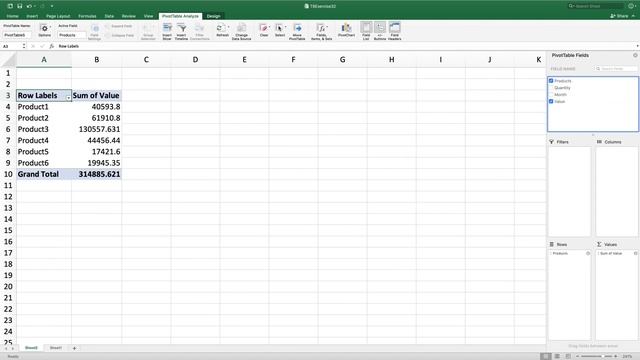This screenshot has width=640, height=360.
Task: Switch to Sheet1 tab
Action: pyautogui.click(x=56, y=348)
